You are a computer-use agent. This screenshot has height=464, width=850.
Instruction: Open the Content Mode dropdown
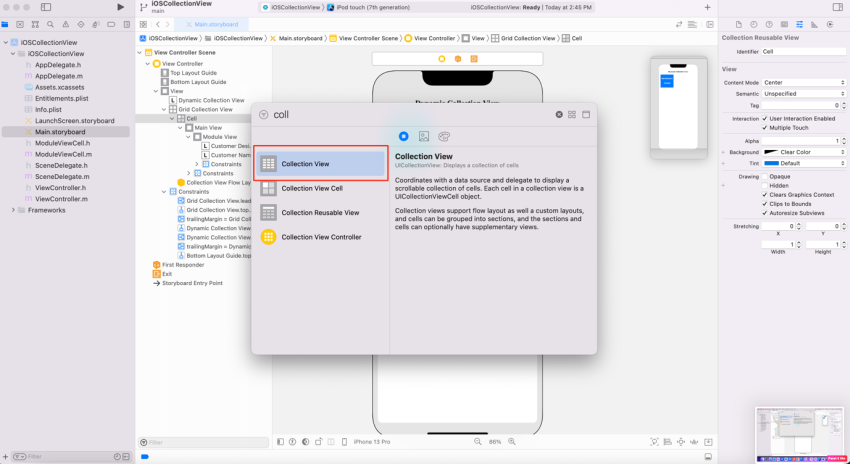click(x=803, y=82)
